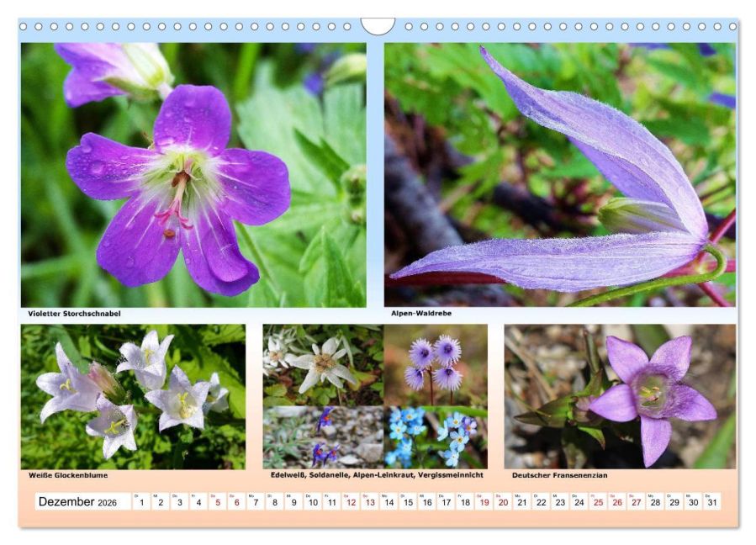This screenshot has height=545, width=756.
Task: Select the Edelweiß picture in the collage
Action: pos(323,365)
